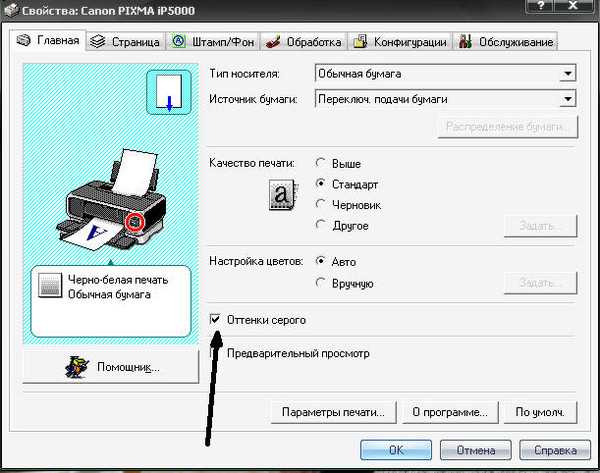Open the Штамп/Фон tab
The width and height of the screenshot is (600, 473).
[x=213, y=41]
